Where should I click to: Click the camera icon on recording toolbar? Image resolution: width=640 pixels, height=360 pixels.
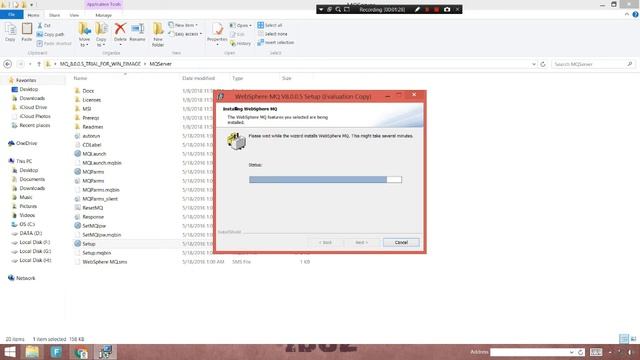[447, 9]
